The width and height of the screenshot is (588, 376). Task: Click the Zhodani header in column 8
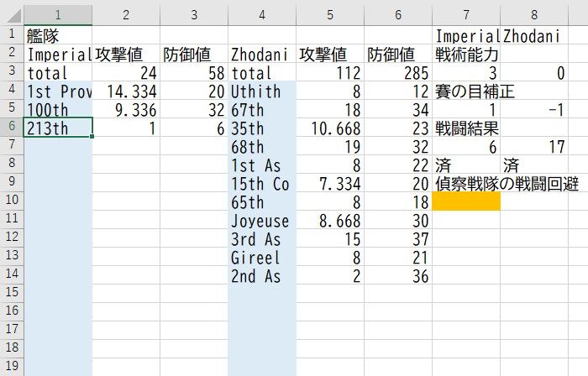534,35
